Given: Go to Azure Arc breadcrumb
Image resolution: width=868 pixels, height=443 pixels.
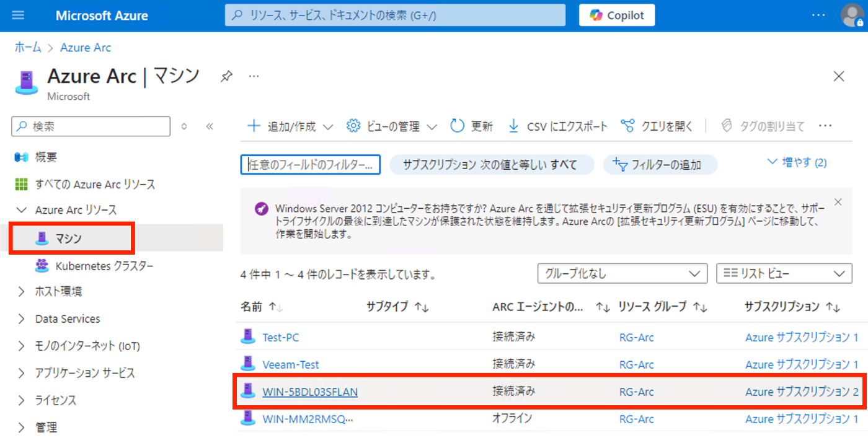Looking at the screenshot, I should (86, 48).
